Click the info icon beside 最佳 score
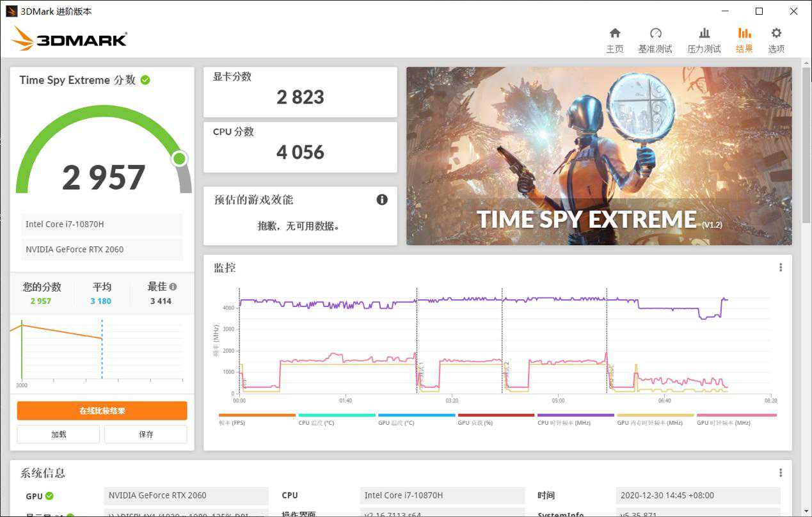The width and height of the screenshot is (812, 517). point(173,287)
